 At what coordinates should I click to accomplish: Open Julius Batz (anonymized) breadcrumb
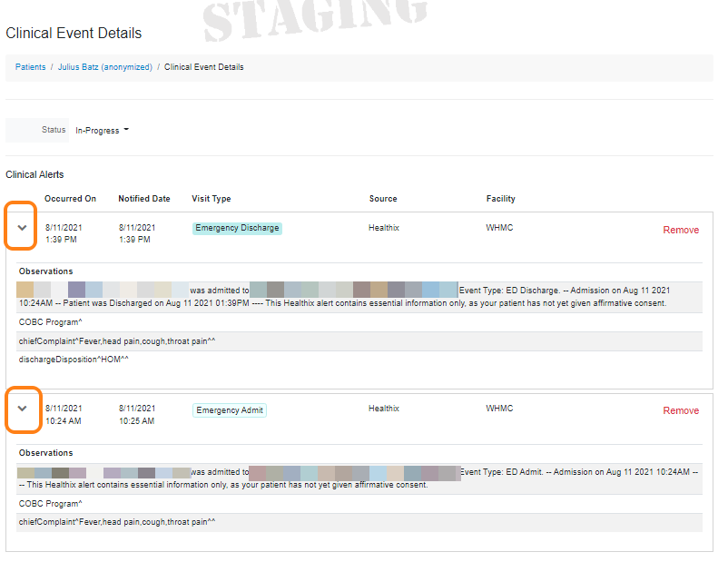click(x=105, y=67)
